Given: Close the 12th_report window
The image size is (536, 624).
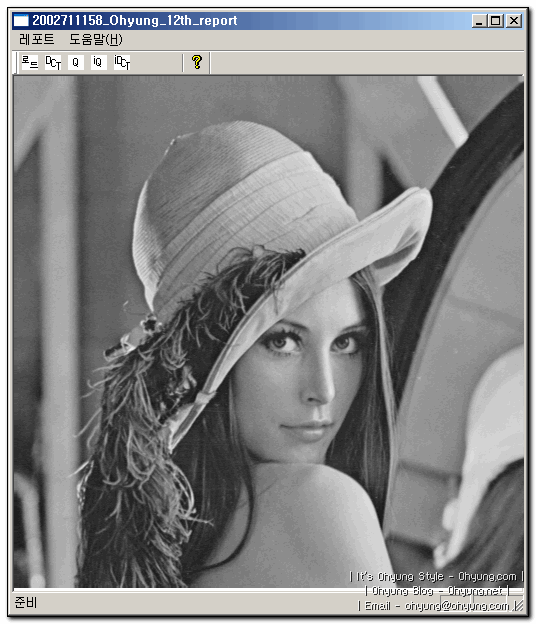Looking at the screenshot, I should click(514, 21).
